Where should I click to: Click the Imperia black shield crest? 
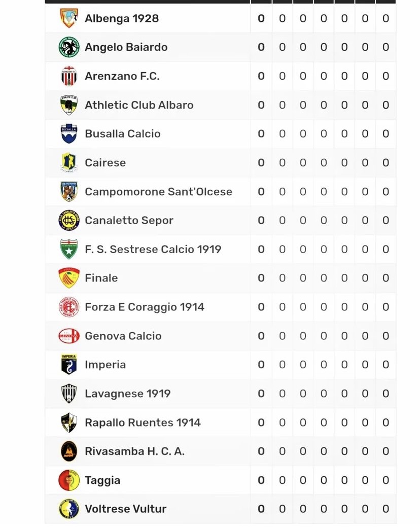coord(69,364)
